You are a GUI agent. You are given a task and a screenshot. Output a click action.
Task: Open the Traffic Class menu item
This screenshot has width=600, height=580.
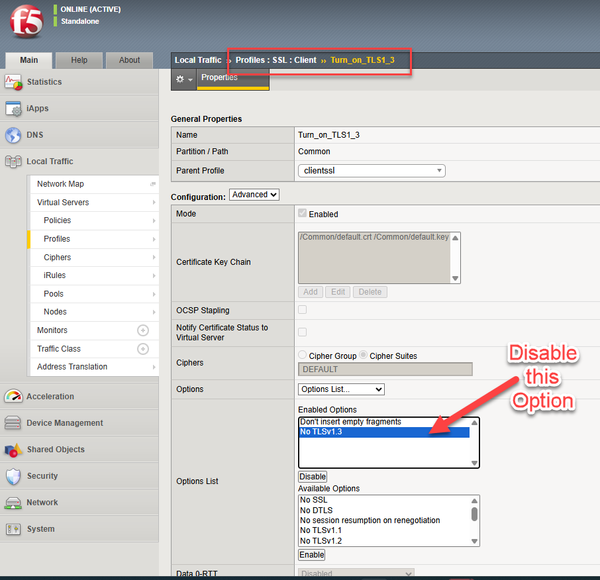pos(59,349)
